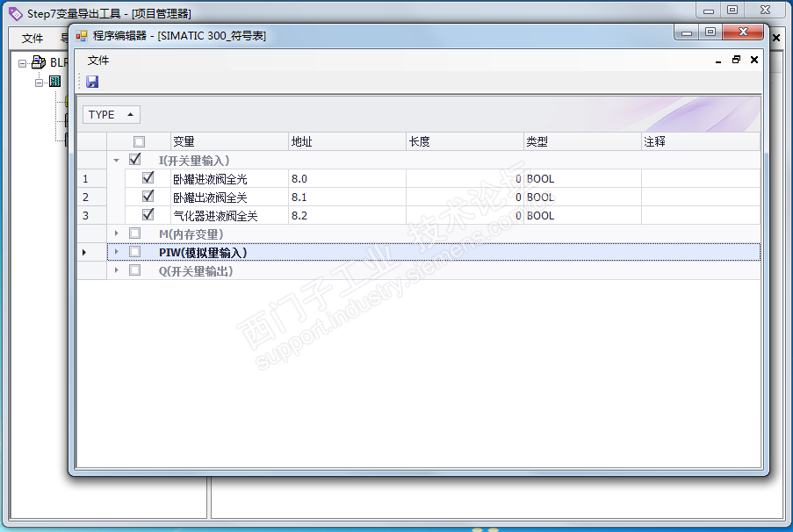Select the BLR project icon in tree

click(39, 62)
